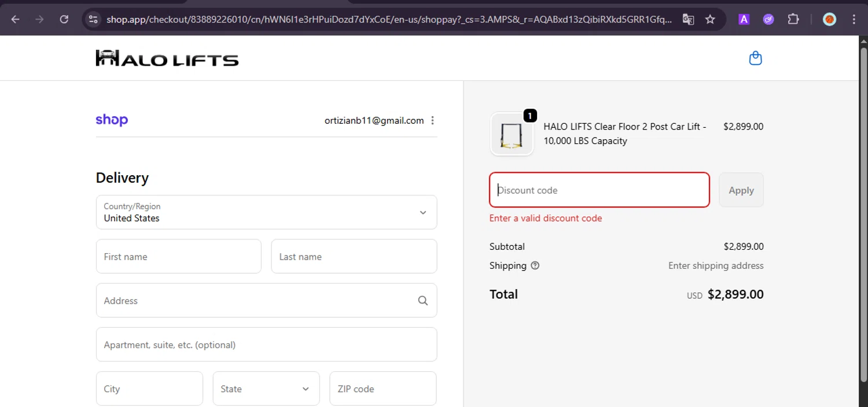
Task: Click the address search magnifier icon
Action: (423, 301)
